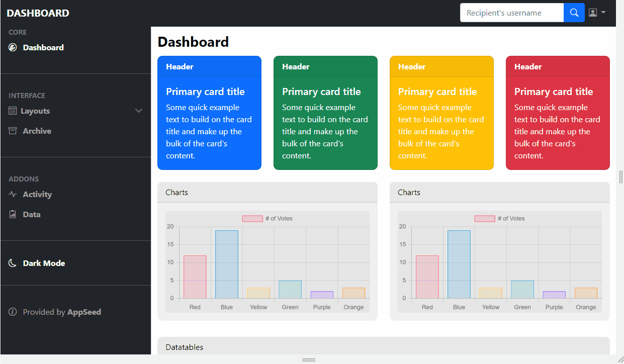624x364 pixels.
Task: Expand the Layouts chevron
Action: pos(139,111)
